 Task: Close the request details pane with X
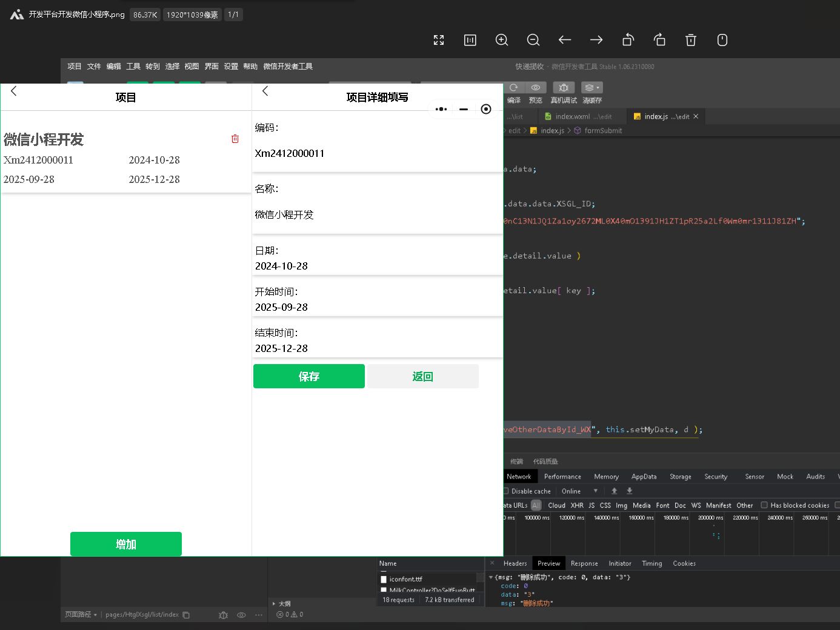(x=492, y=563)
